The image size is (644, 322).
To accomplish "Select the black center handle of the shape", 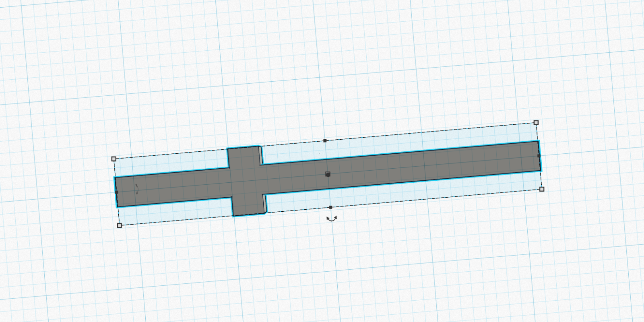I will (x=328, y=174).
